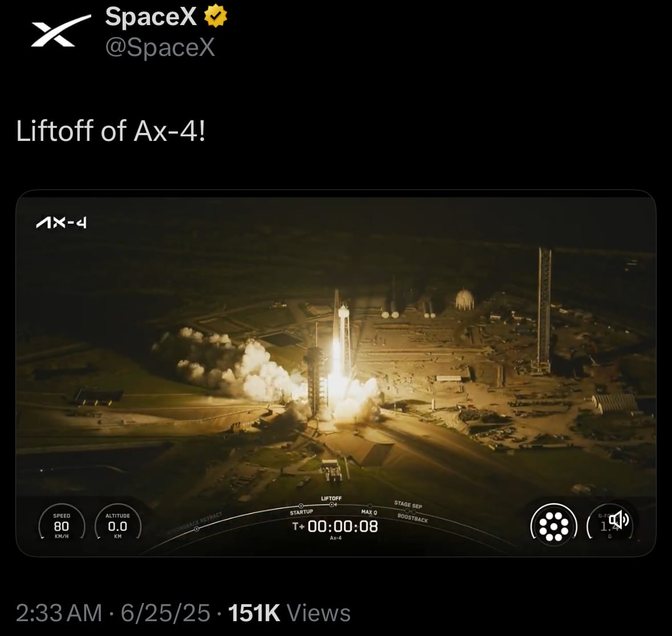
Task: Click the gold verified checkmark badge
Action: click(x=215, y=16)
